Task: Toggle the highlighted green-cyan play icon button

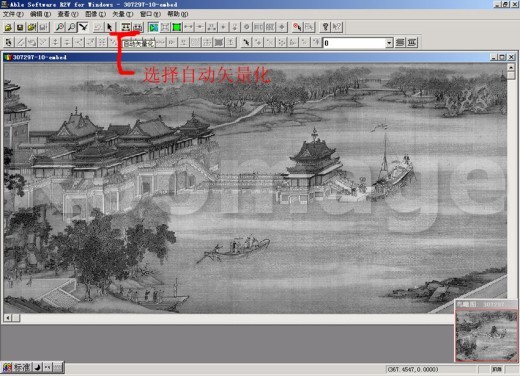Action: point(153,27)
